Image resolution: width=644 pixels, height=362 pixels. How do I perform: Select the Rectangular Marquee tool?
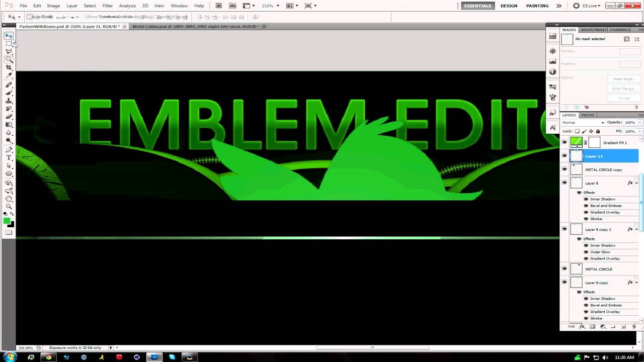pos(9,44)
